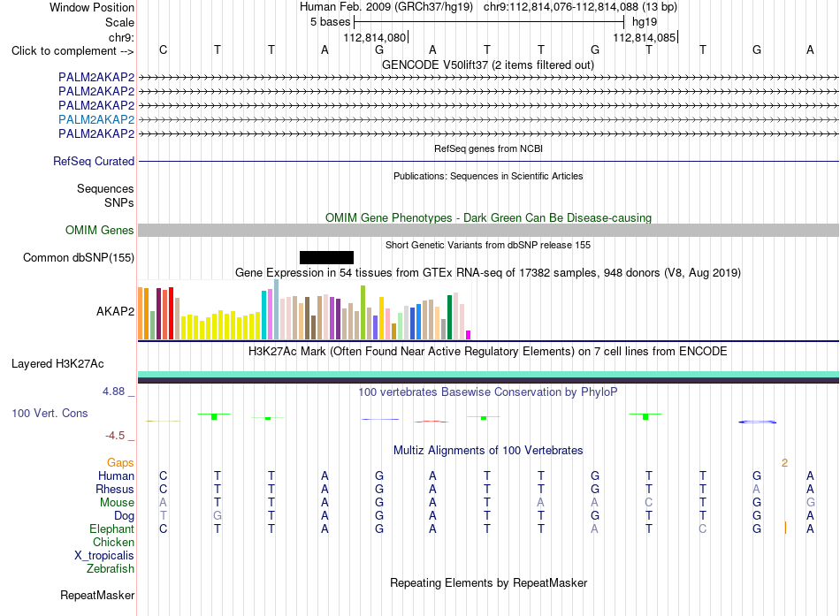Click the AKAP2 expression track label
Screen dimensions: 840x616
coord(115,311)
